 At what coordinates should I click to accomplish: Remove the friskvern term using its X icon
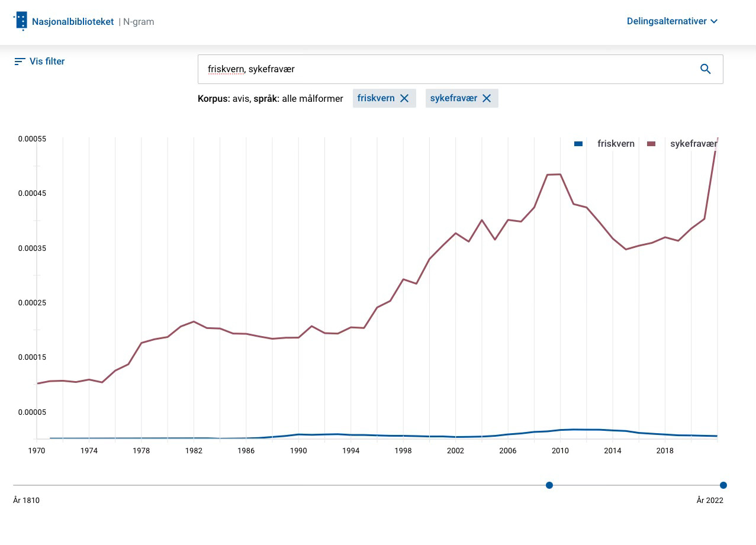(404, 98)
